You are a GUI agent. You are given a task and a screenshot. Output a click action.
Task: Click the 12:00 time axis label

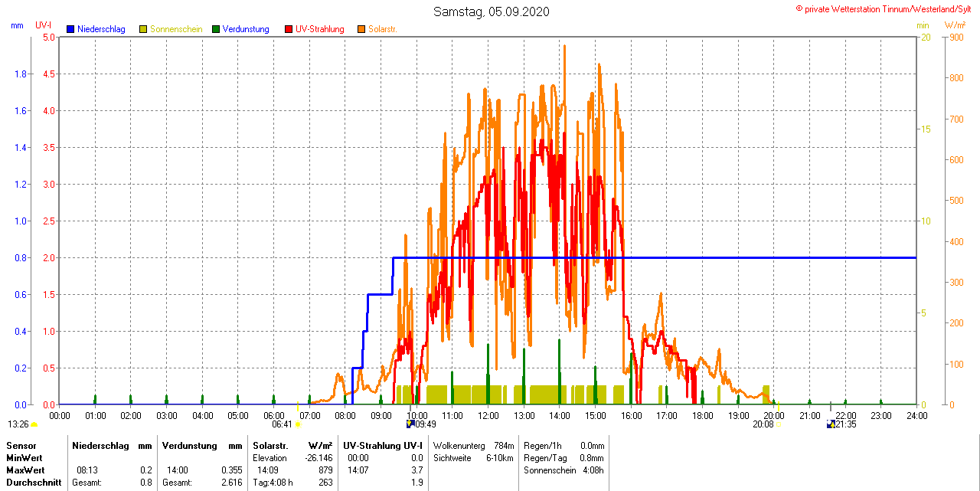coord(488,416)
